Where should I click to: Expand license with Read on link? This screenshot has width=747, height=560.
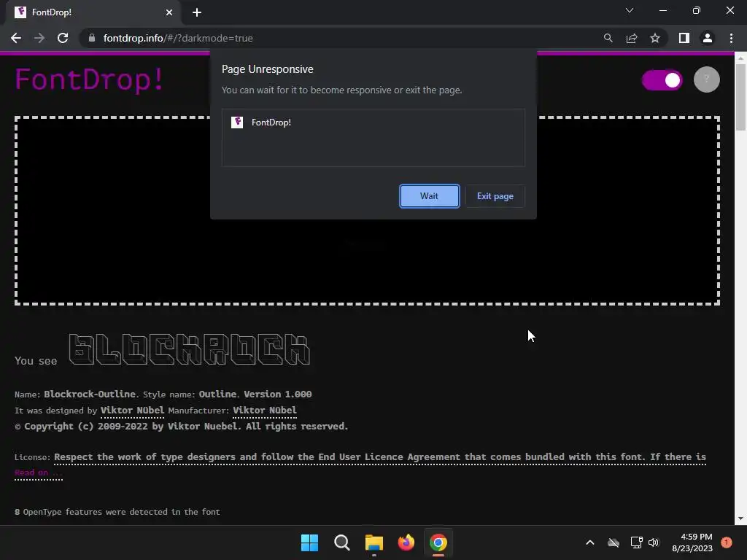pos(39,472)
